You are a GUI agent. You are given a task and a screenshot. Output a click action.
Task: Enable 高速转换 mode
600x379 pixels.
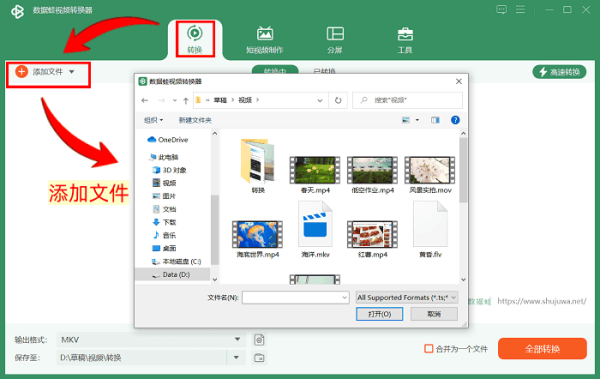pyautogui.click(x=559, y=72)
